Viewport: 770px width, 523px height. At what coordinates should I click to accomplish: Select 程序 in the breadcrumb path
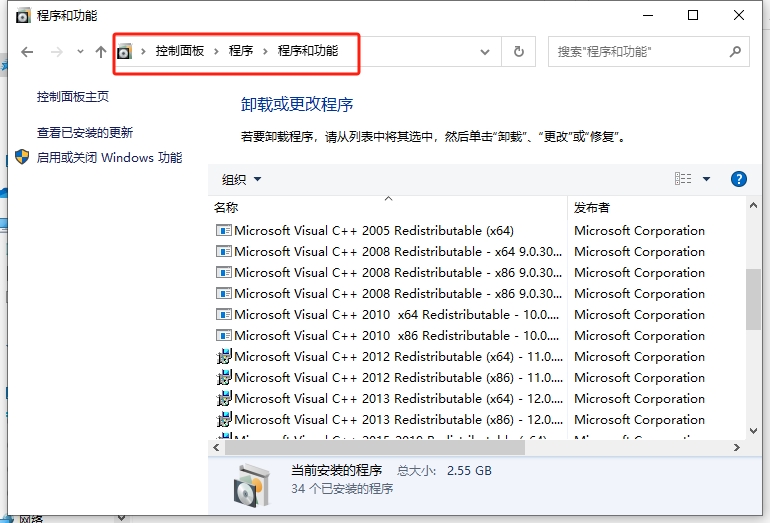241,51
